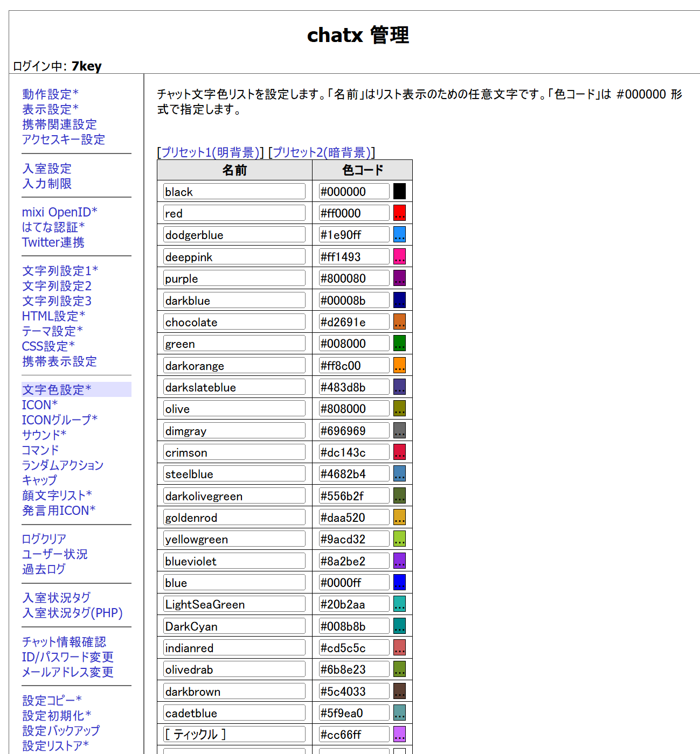Click the black color swatch
The height and width of the screenshot is (754, 700).
pyautogui.click(x=399, y=192)
